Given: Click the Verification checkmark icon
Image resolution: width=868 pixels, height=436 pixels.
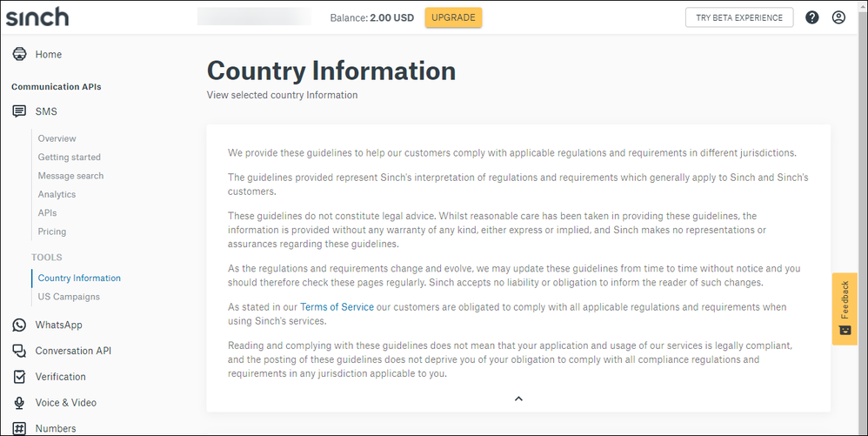Looking at the screenshot, I should [19, 377].
